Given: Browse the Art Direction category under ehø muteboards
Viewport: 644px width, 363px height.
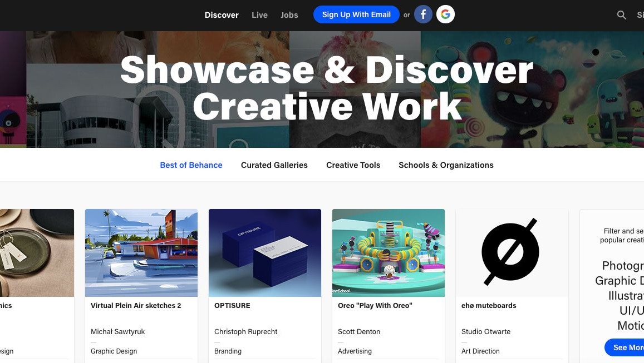Looking at the screenshot, I should (480, 351).
